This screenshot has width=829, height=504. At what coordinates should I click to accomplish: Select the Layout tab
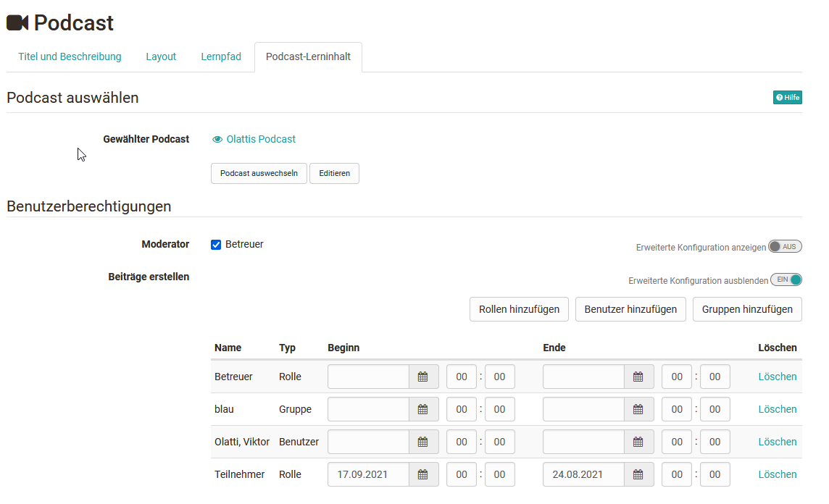(x=161, y=56)
